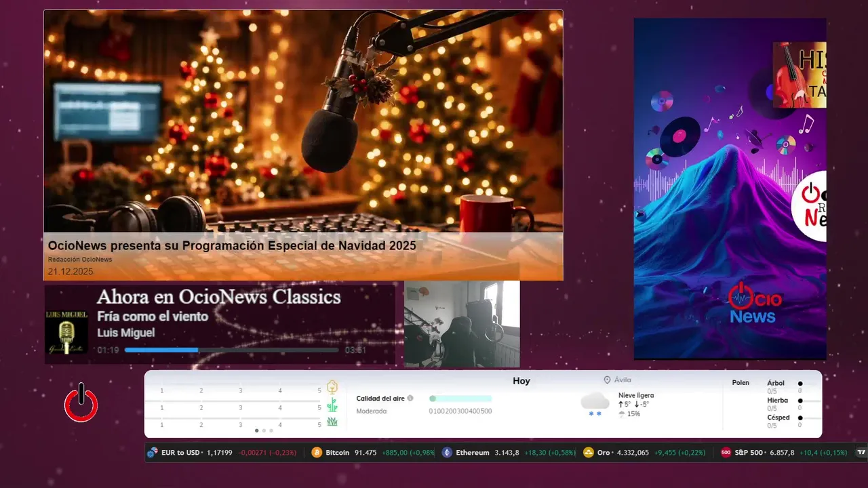Click the Calidad del aire label
Image resolution: width=868 pixels, height=488 pixels.
[x=380, y=399]
